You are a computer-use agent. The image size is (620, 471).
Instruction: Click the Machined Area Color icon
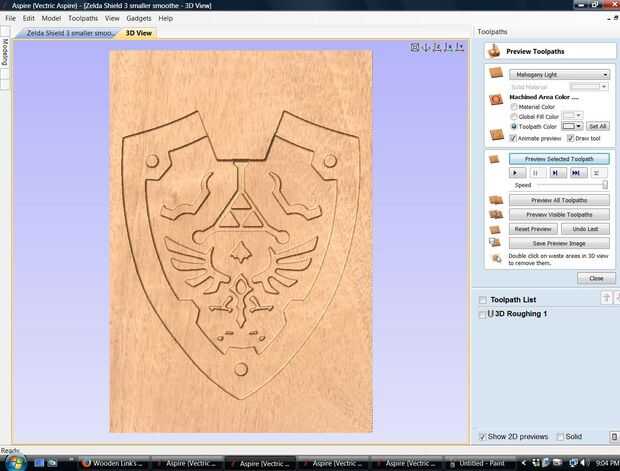point(496,99)
